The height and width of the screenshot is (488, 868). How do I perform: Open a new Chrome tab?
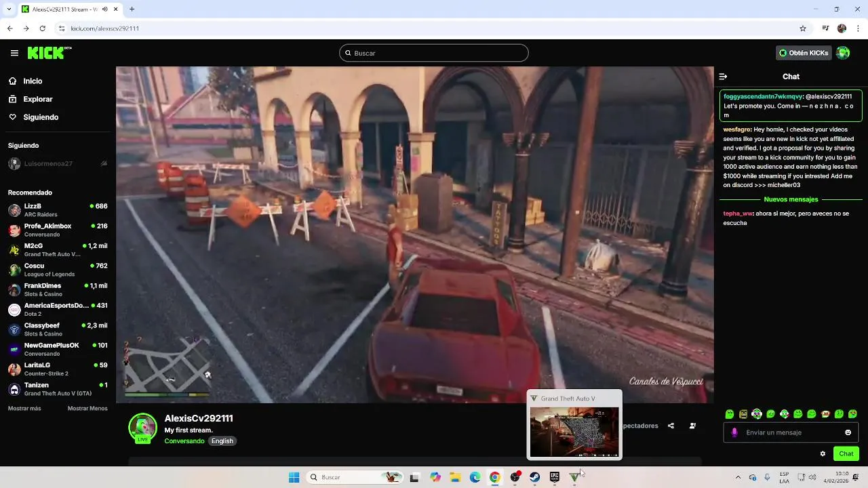132,9
